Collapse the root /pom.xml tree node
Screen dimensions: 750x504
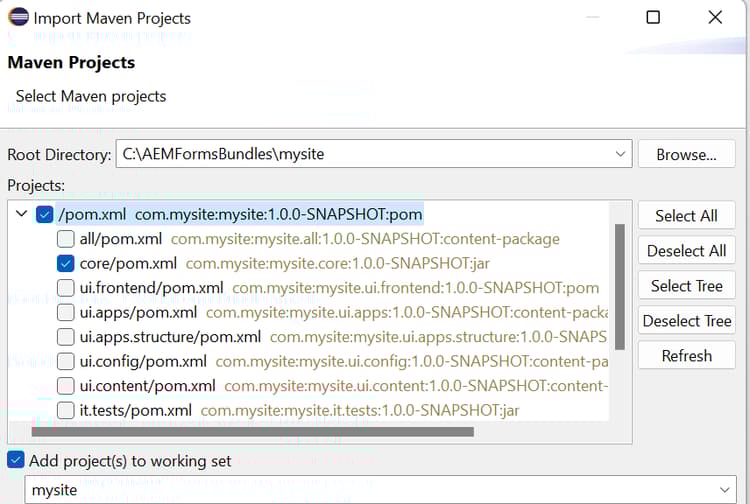coord(22,213)
